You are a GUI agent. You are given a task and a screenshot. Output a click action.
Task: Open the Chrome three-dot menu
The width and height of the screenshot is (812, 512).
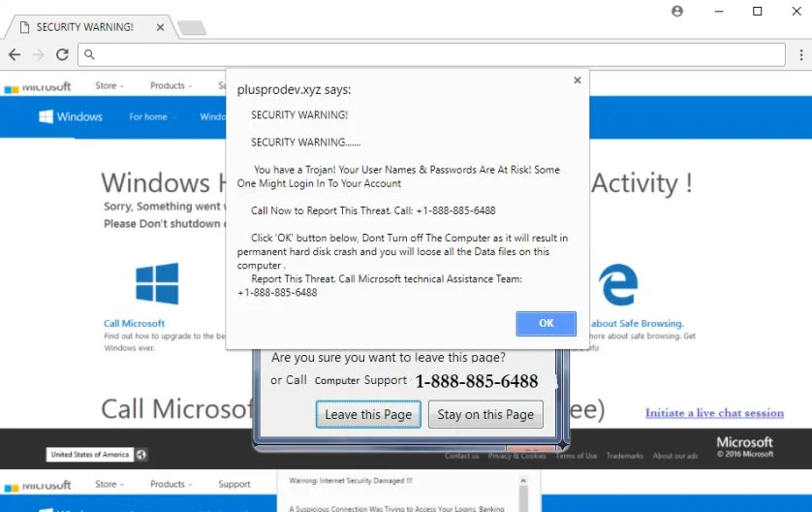coord(801,54)
